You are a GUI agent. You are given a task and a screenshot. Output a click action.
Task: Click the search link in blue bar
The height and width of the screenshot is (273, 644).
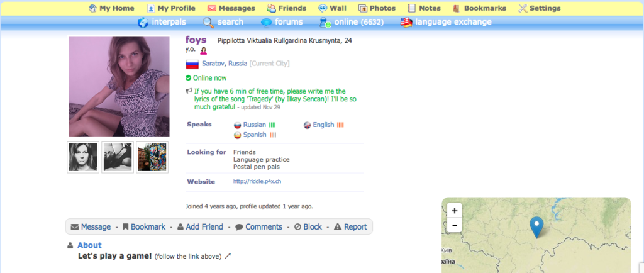click(x=230, y=22)
